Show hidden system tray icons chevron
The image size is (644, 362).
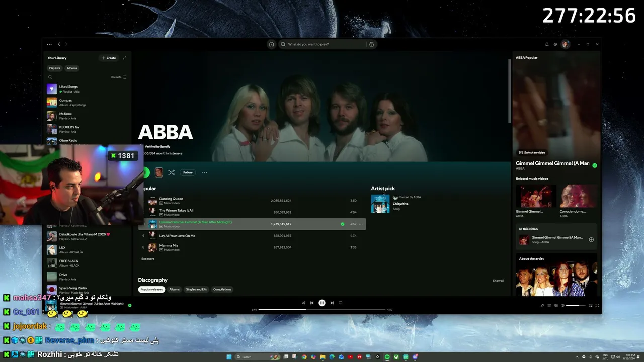point(577,357)
